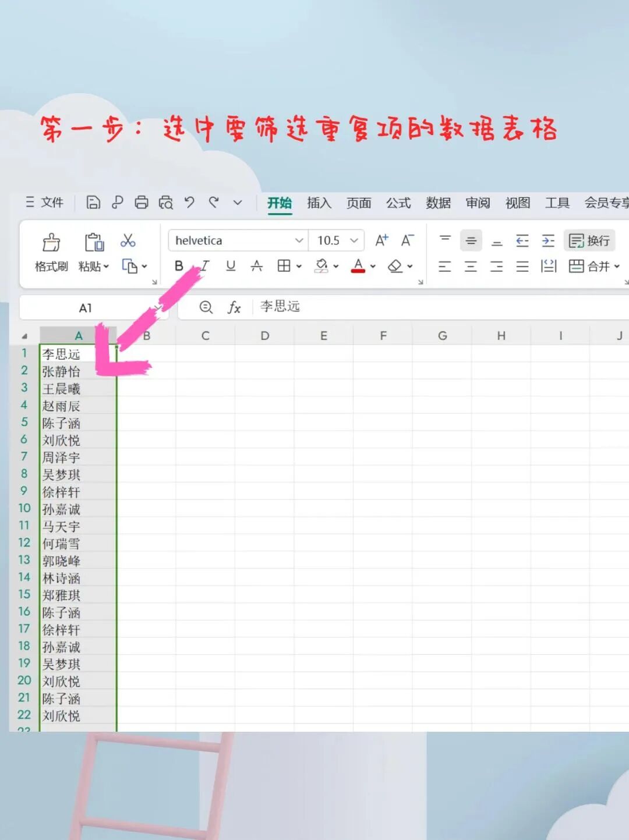629x840 pixels.
Task: Switch to the 数据 (Data) tab
Action: [438, 203]
